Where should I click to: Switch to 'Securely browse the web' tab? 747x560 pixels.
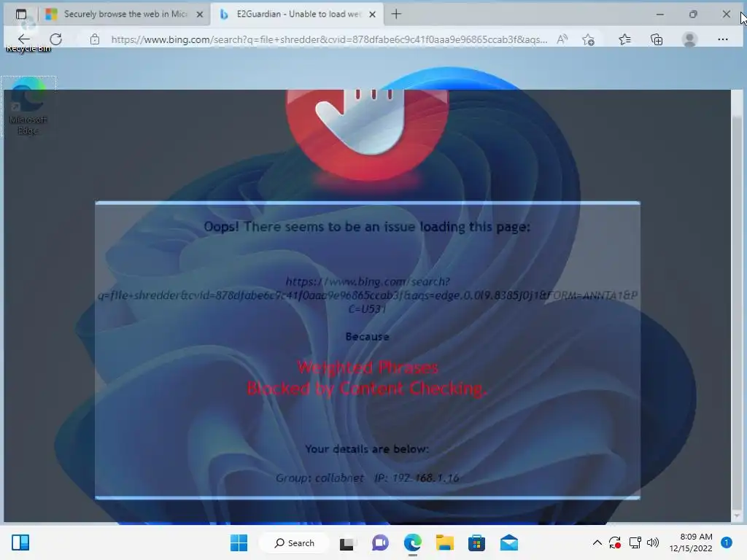[124, 15]
